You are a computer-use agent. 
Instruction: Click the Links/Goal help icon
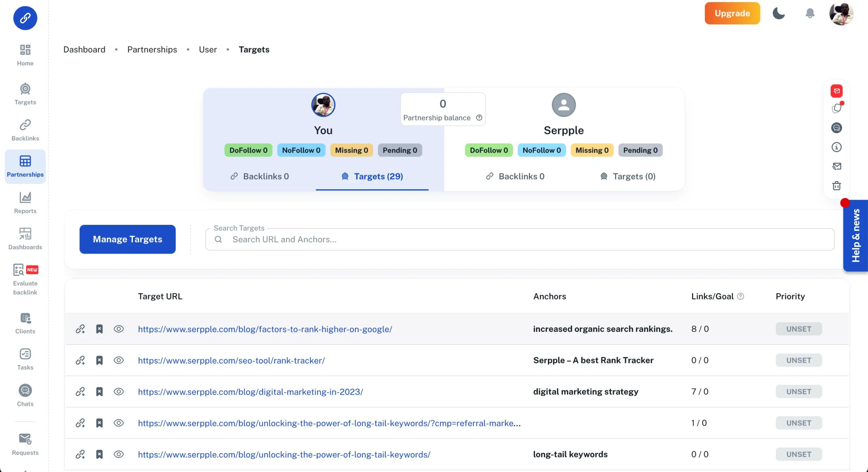click(741, 296)
